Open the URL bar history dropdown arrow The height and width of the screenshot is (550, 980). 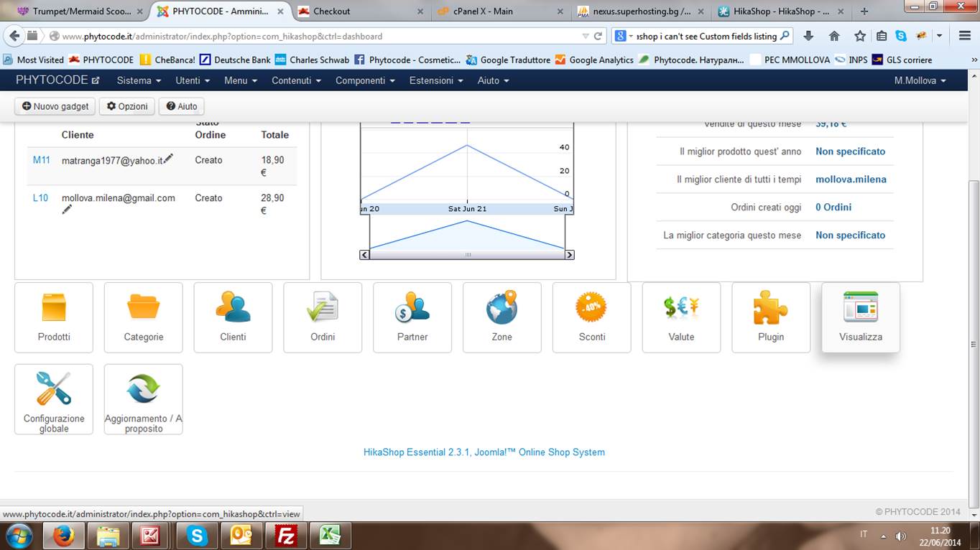[586, 36]
